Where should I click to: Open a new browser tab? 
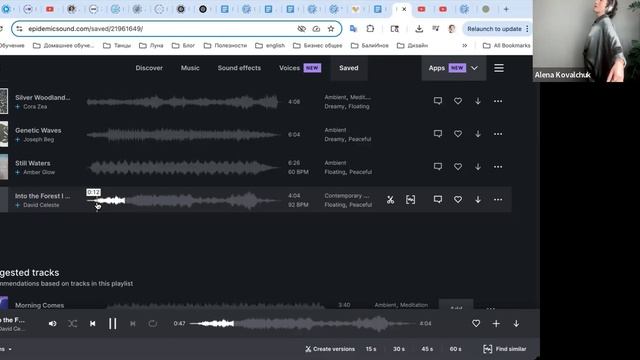tap(506, 9)
